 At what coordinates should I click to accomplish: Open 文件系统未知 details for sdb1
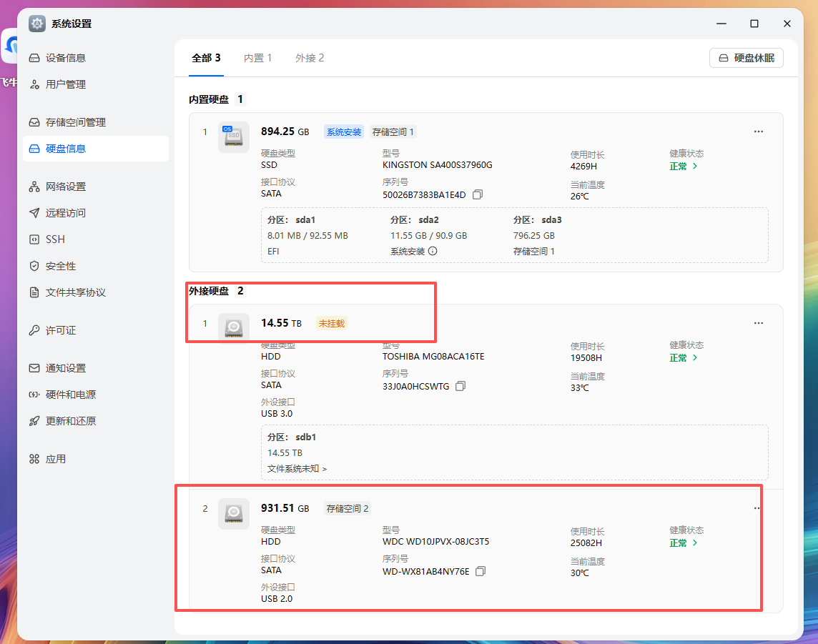tap(297, 468)
